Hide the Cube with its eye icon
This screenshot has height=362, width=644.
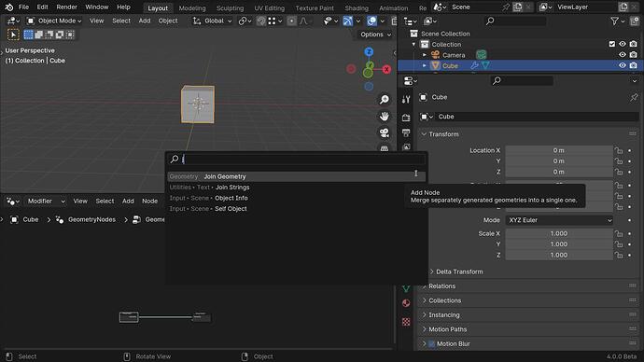pyautogui.click(x=623, y=65)
